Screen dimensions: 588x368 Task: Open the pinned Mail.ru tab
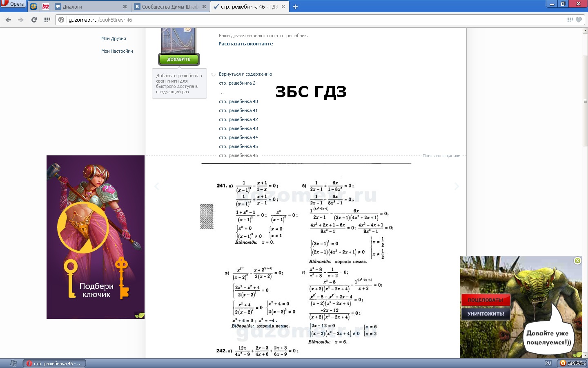point(33,7)
